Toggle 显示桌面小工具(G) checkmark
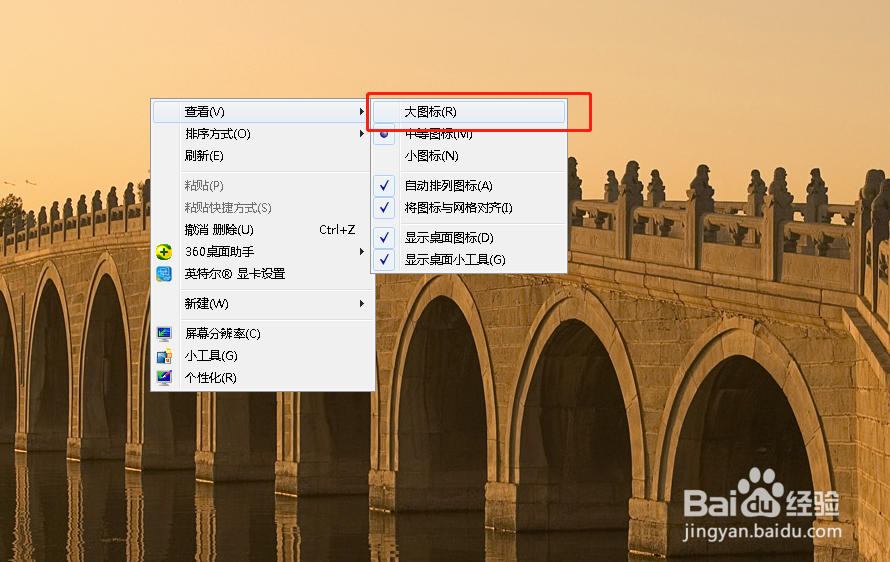This screenshot has width=890, height=562. pyautogui.click(x=384, y=259)
